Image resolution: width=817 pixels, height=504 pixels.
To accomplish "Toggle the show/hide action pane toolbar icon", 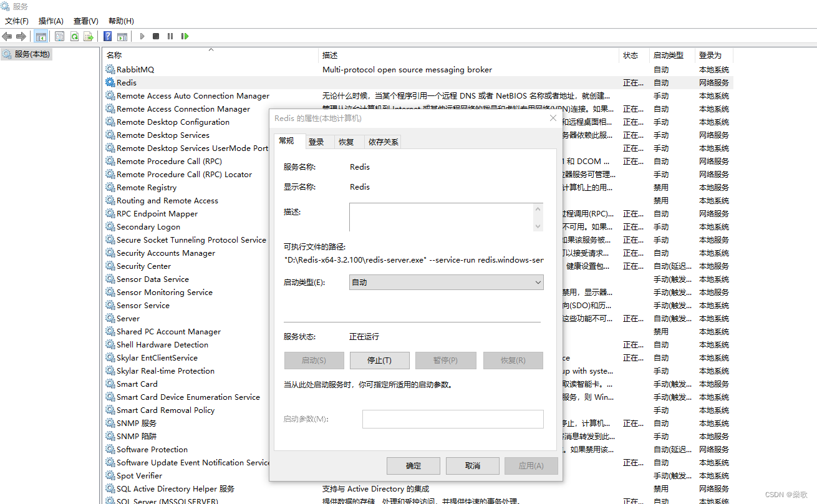I will pyautogui.click(x=122, y=36).
